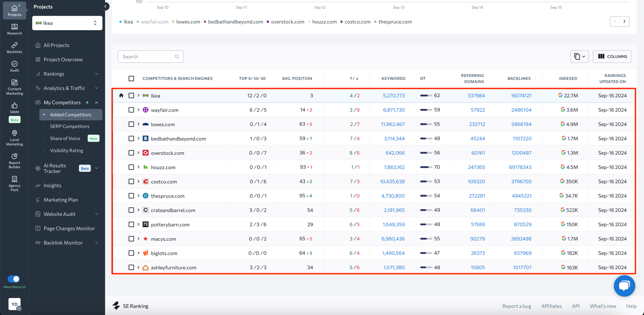Click the keywords link for lowes.com
Image resolution: width=644 pixels, height=315 pixels.
(392, 124)
